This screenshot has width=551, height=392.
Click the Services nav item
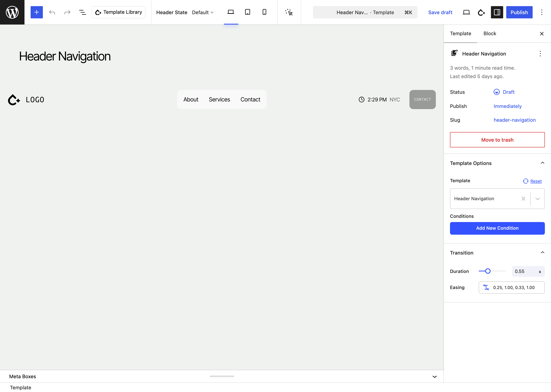[x=219, y=100]
